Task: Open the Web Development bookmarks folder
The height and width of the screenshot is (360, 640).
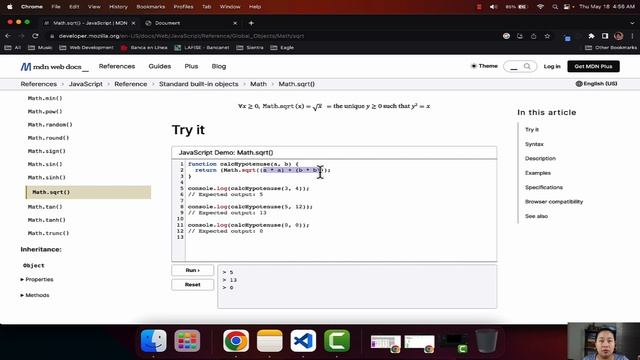Action: click(87, 48)
